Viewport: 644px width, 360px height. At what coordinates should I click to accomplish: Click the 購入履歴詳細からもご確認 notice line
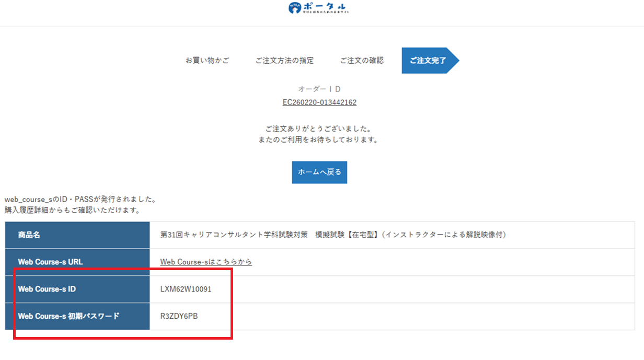coord(72,210)
